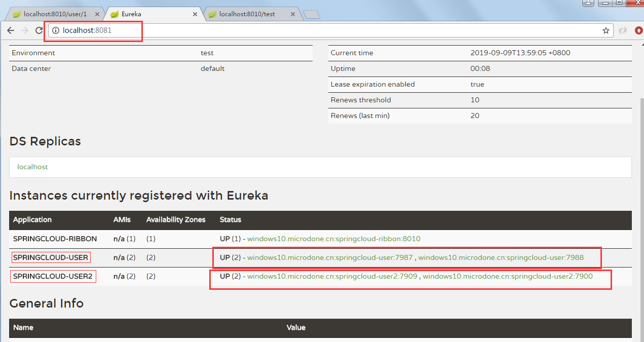Click the Status column header

[x=231, y=220]
